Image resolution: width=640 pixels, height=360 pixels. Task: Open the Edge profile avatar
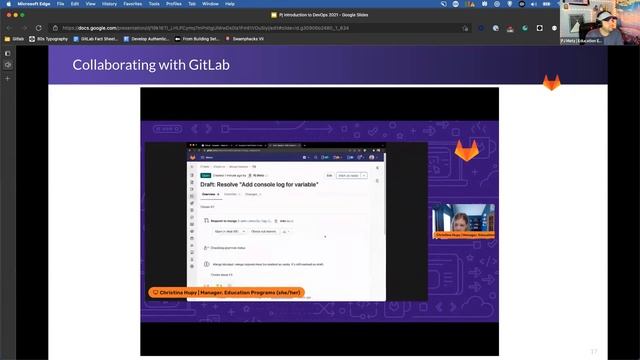coord(554,28)
